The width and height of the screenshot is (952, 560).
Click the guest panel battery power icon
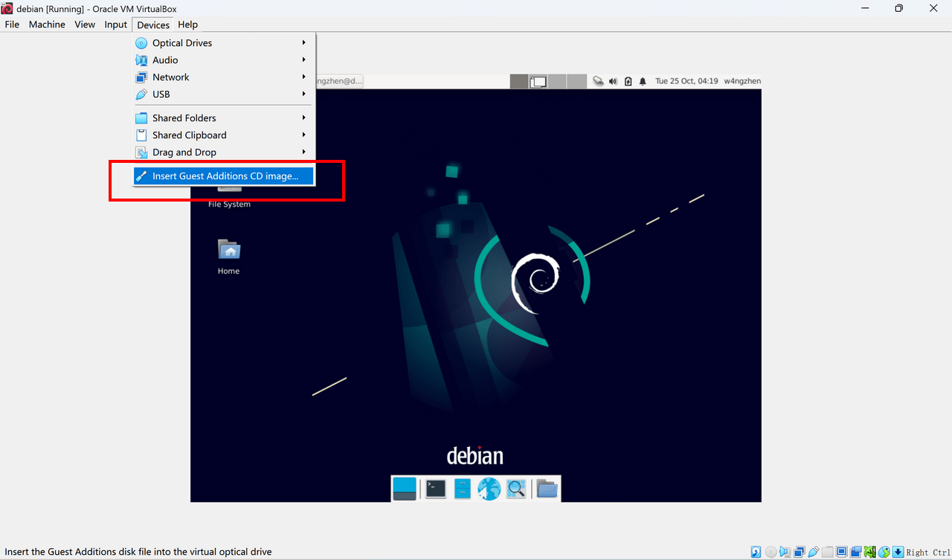(x=628, y=81)
